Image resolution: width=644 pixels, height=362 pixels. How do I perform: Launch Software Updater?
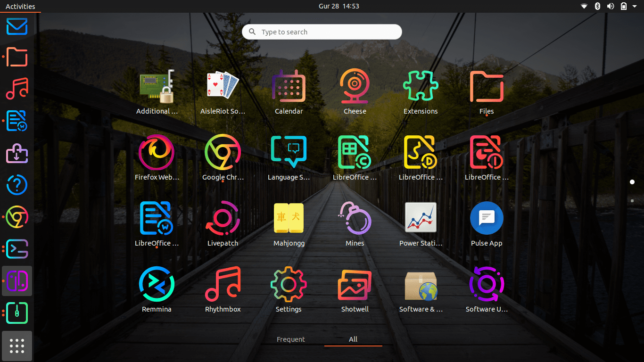[487, 290]
